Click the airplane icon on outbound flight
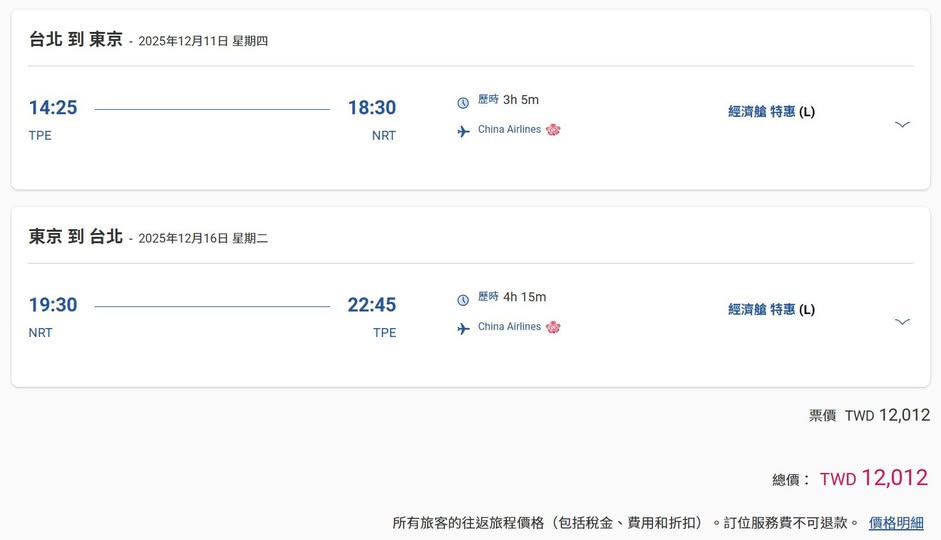 click(463, 131)
